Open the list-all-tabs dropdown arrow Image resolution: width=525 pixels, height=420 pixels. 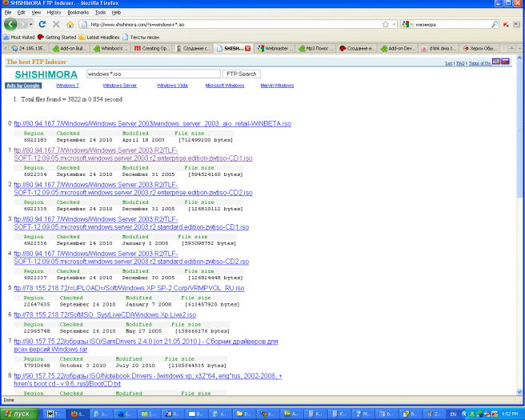519,49
